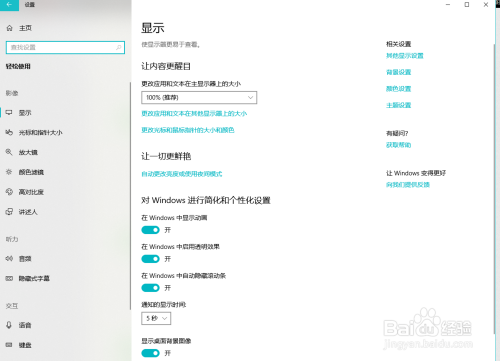Open 背景设置 related link
The width and height of the screenshot is (500, 361).
[x=398, y=72]
